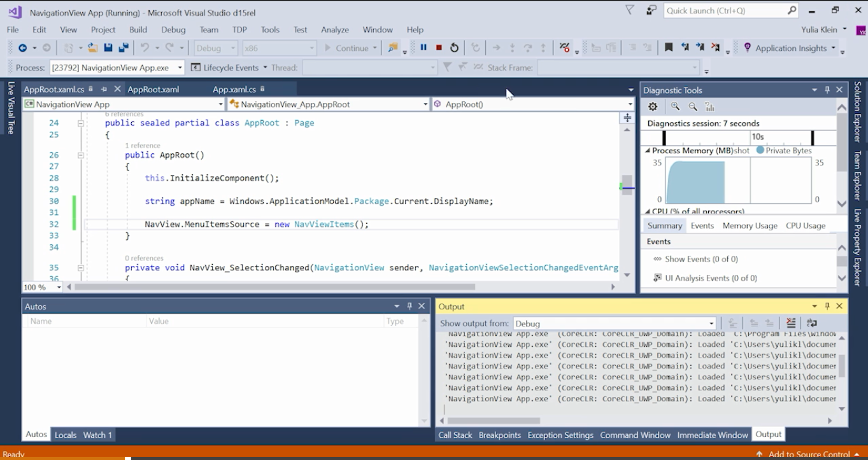The height and width of the screenshot is (460, 868).
Task: Open the Debug configuration dropdown
Action: pyautogui.click(x=216, y=48)
